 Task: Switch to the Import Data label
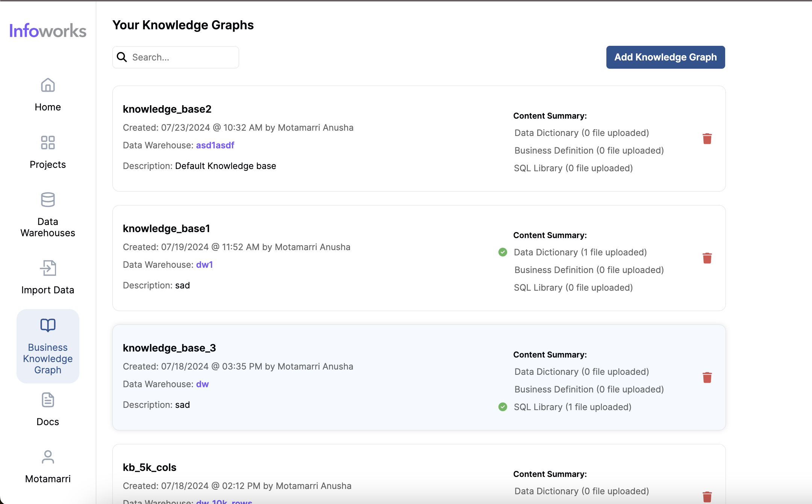coord(48,290)
